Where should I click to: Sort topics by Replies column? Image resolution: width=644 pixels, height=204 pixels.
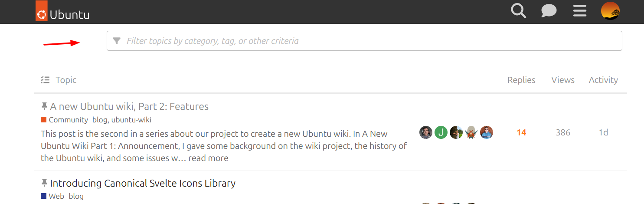[521, 80]
